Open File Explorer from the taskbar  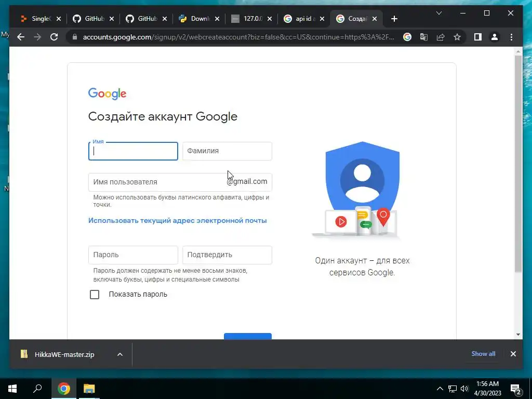point(89,389)
